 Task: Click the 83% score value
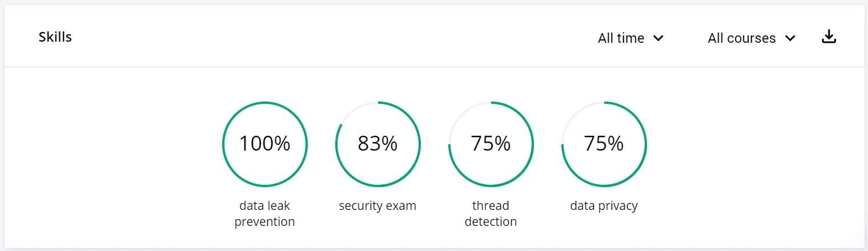377,144
